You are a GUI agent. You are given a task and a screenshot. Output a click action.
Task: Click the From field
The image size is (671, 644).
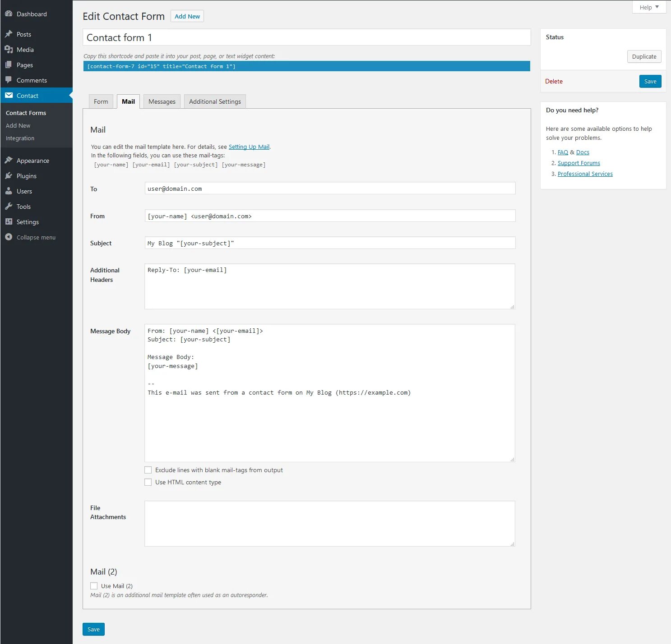(x=330, y=216)
